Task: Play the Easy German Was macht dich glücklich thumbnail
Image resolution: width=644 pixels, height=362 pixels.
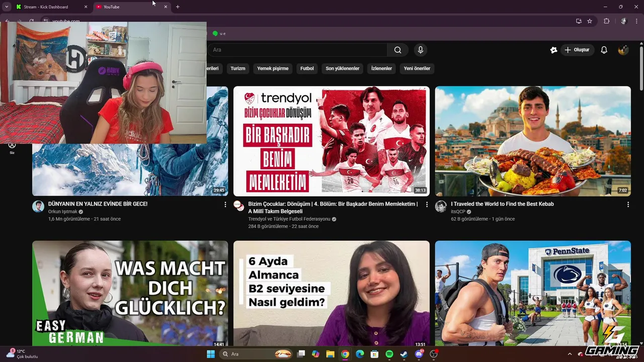Action: (130, 294)
